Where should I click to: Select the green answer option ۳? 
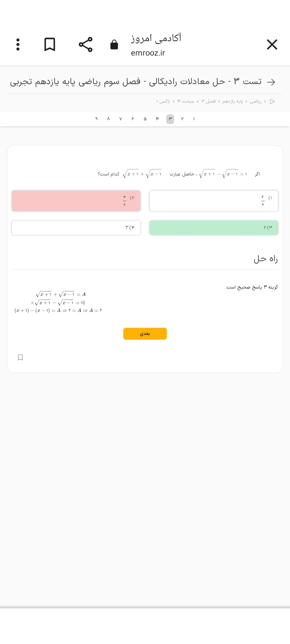coord(213,228)
